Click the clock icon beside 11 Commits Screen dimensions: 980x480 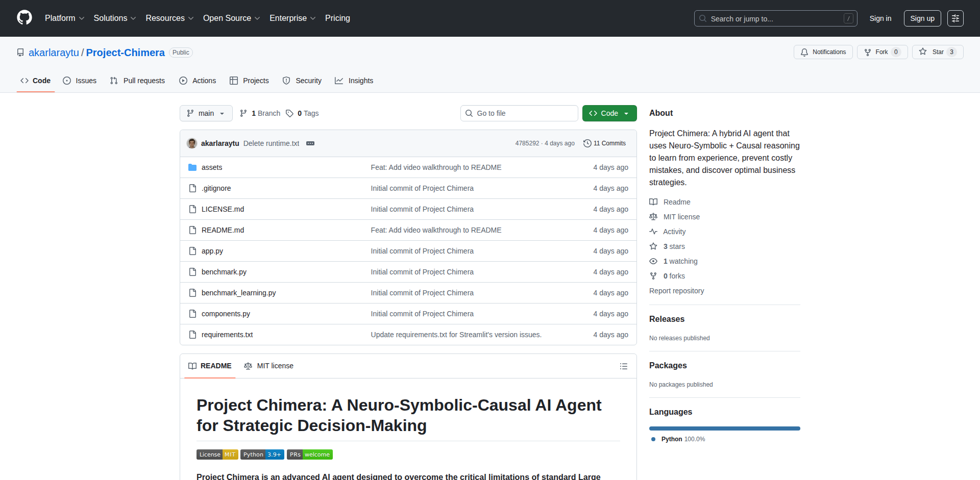coord(587,143)
